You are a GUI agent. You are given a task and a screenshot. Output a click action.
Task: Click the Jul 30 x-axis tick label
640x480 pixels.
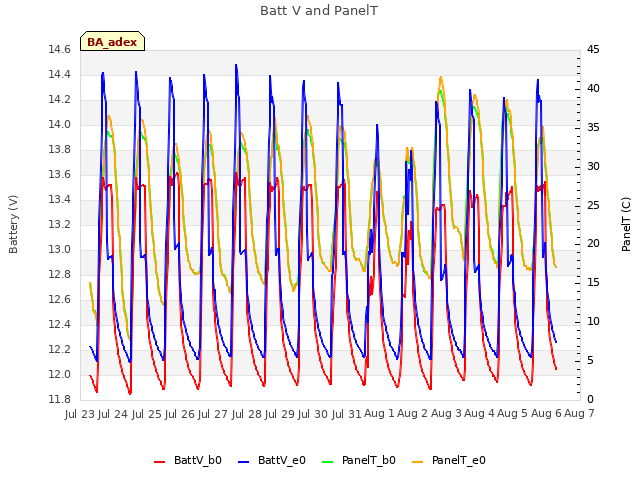click(313, 414)
